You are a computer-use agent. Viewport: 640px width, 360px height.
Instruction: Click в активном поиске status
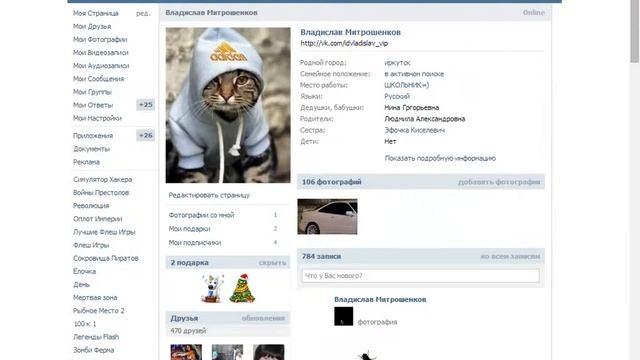pyautogui.click(x=414, y=74)
